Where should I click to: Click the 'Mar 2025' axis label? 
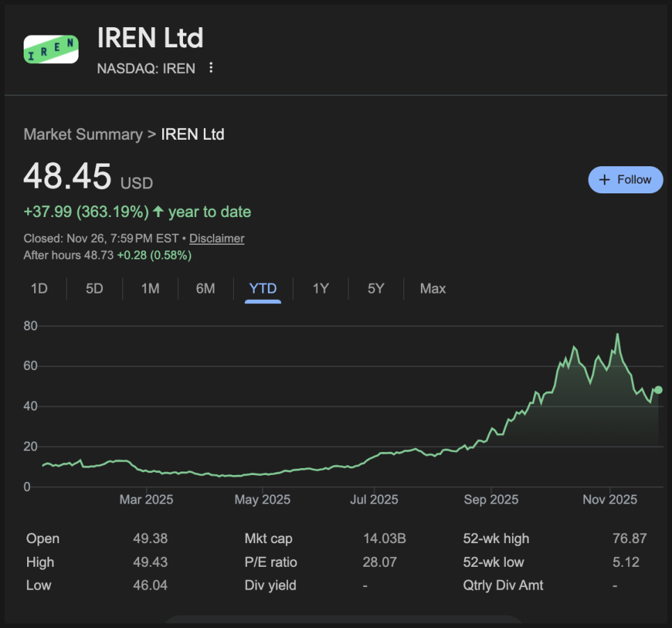tap(146, 499)
